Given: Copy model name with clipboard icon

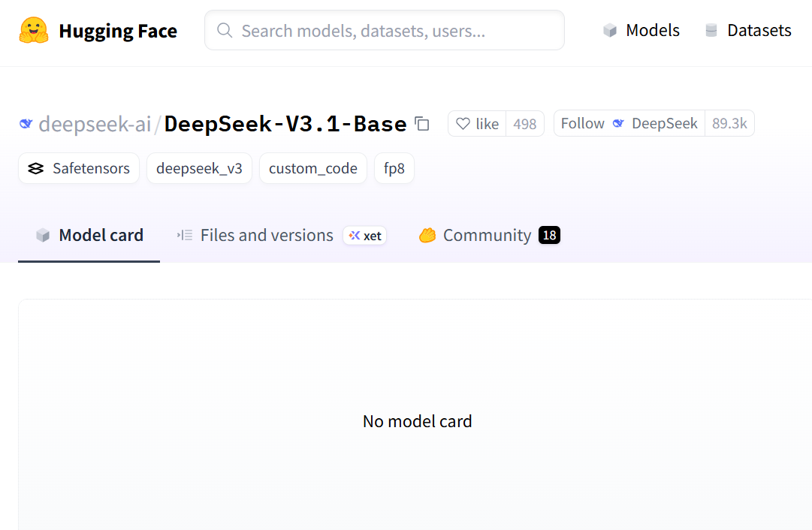Looking at the screenshot, I should (422, 124).
